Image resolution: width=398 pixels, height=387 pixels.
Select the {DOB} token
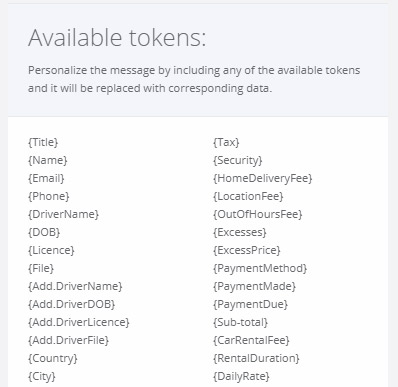pos(44,232)
